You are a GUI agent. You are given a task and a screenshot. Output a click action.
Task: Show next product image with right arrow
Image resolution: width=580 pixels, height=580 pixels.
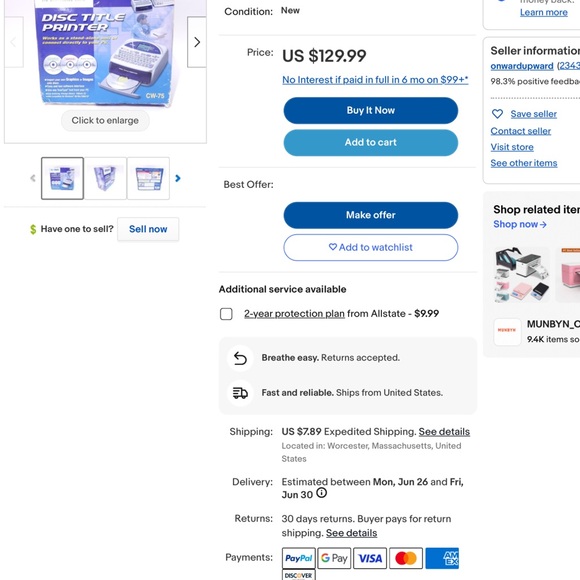[x=197, y=42]
